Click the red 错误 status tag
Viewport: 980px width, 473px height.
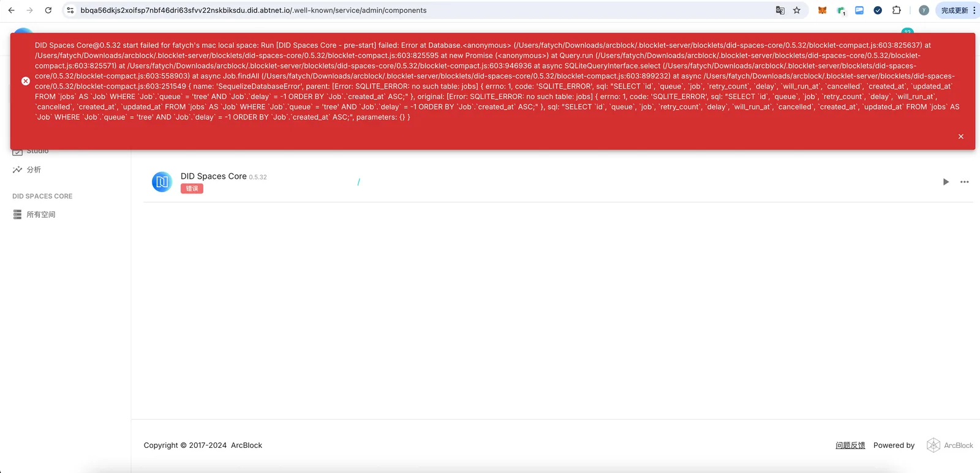point(192,188)
